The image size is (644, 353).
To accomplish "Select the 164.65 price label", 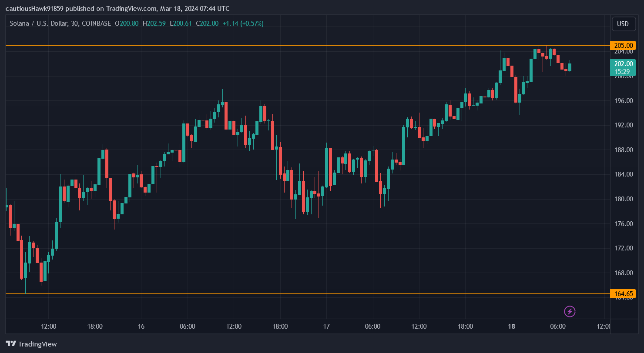I will point(623,294).
